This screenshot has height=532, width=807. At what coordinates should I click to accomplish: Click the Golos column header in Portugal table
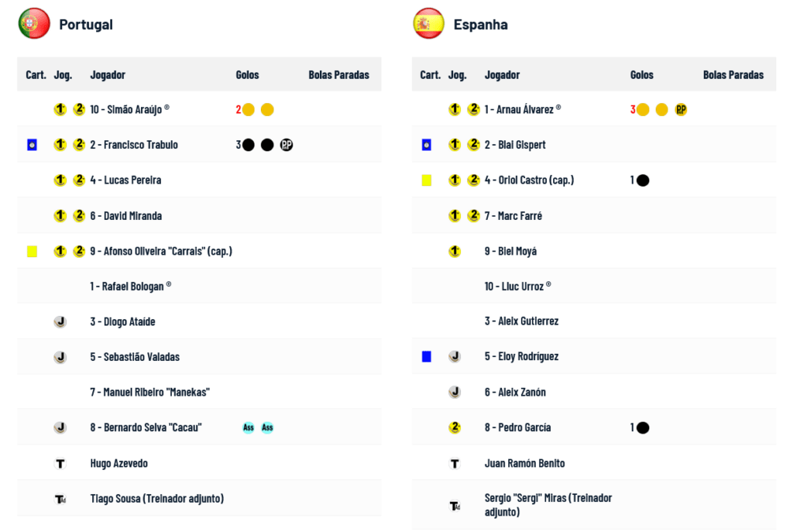(247, 75)
